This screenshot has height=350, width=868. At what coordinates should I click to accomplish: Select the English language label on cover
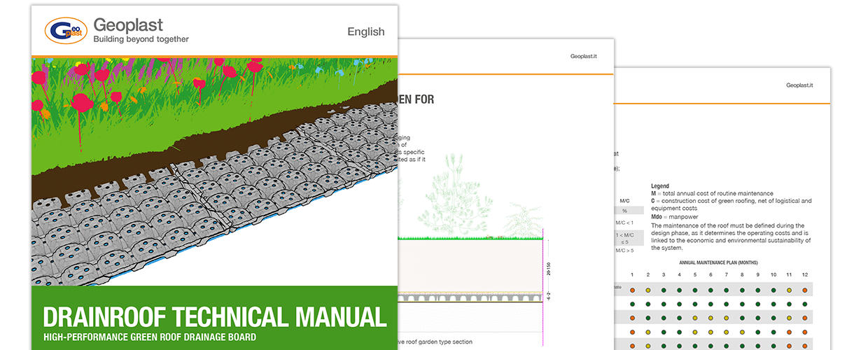(365, 31)
